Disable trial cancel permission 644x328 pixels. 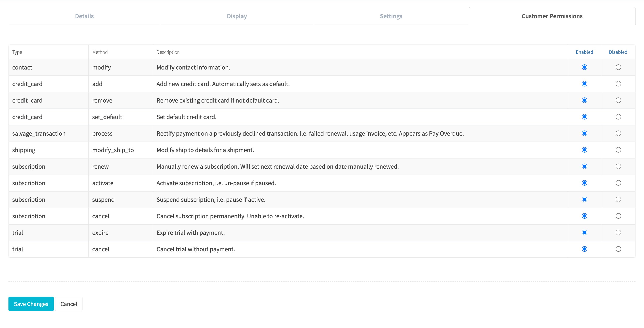(x=618, y=249)
